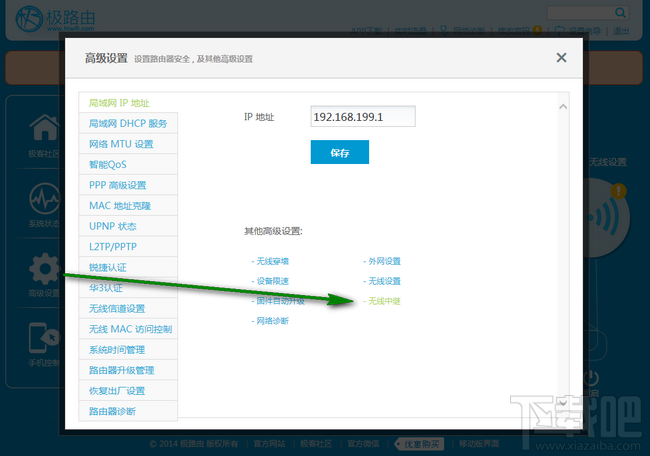650x456 pixels.
Task: Click the 极客社区 home icon
Action: (x=45, y=128)
